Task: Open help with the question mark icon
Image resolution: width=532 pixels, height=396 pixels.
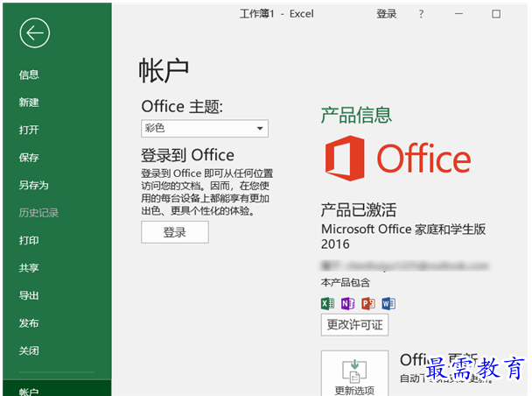Action: click(421, 14)
